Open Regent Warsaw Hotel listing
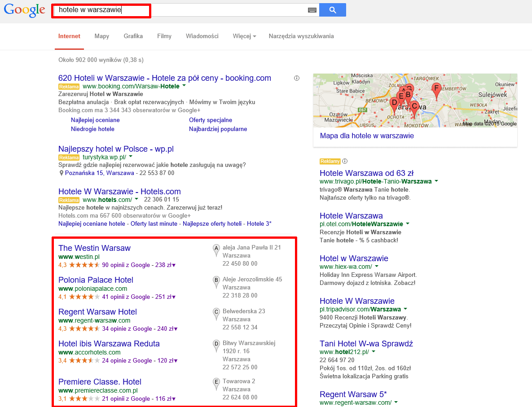 (98, 312)
